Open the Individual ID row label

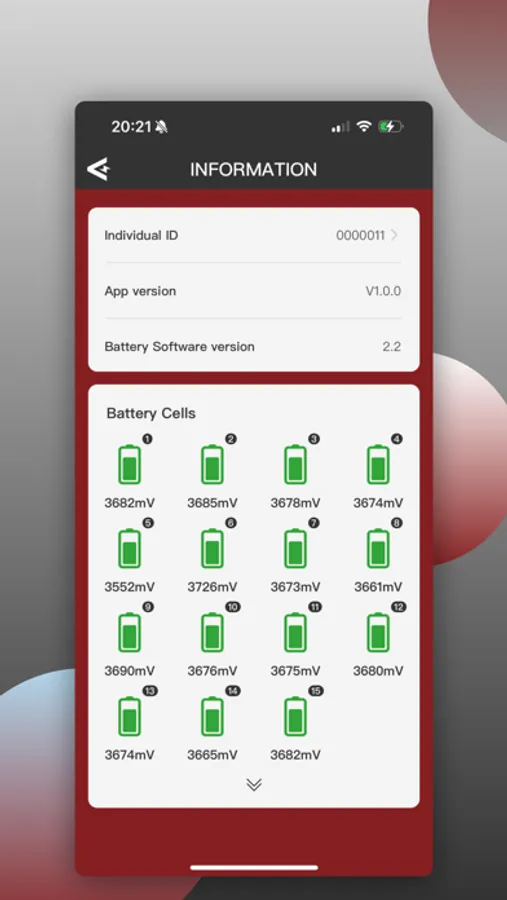point(141,235)
